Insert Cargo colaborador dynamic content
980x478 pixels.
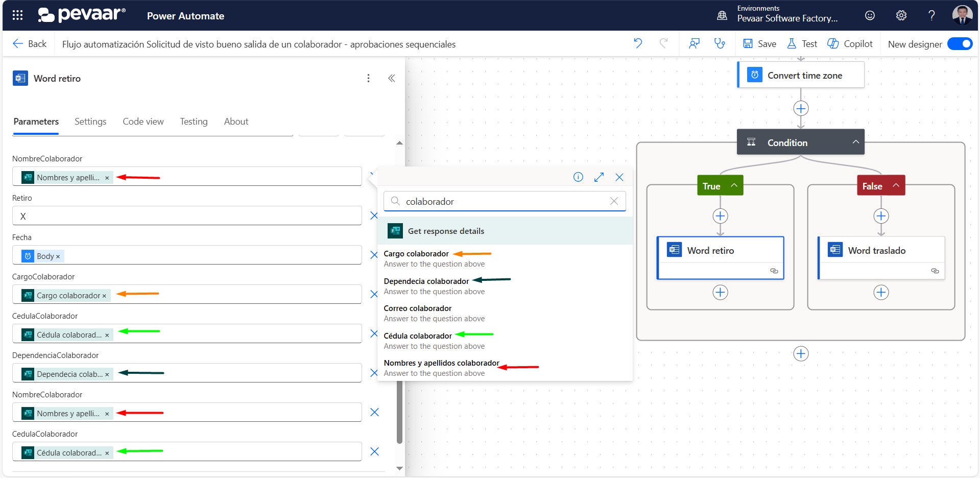505,258
